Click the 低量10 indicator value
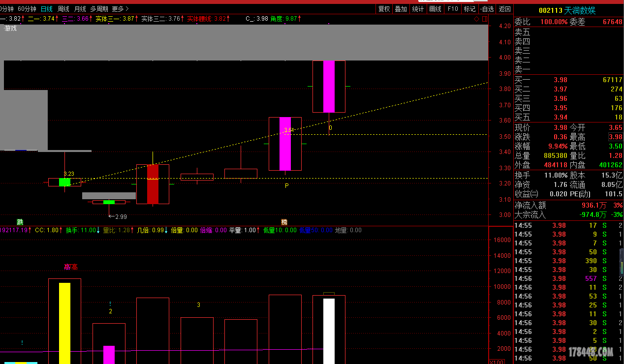 280,230
